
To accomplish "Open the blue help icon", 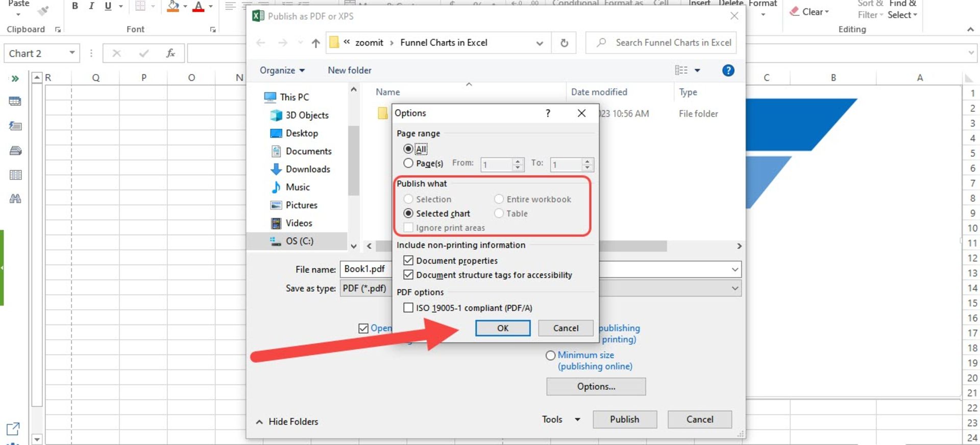I will (x=728, y=71).
